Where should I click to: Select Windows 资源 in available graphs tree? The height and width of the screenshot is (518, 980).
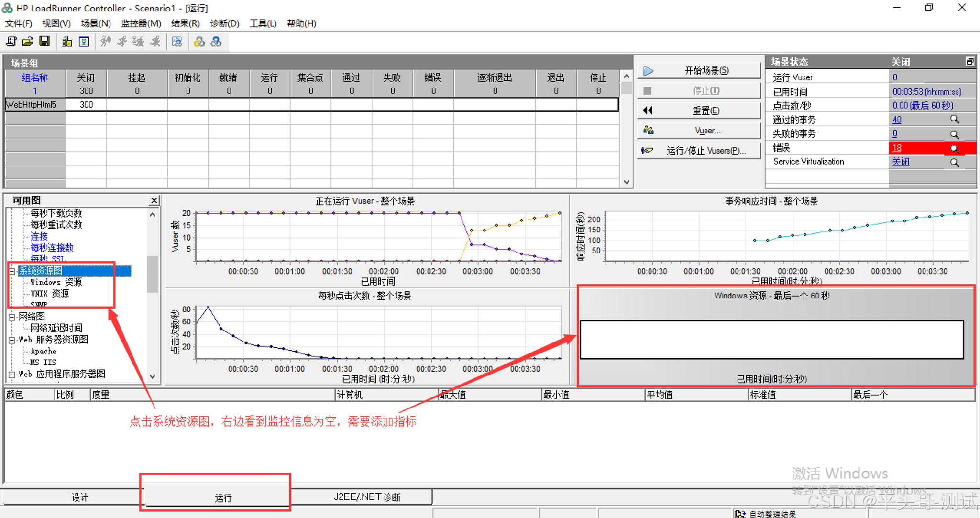(56, 282)
